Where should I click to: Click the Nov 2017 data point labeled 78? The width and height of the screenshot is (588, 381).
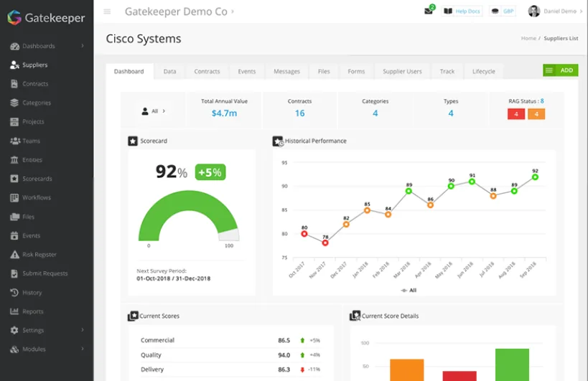325,243
